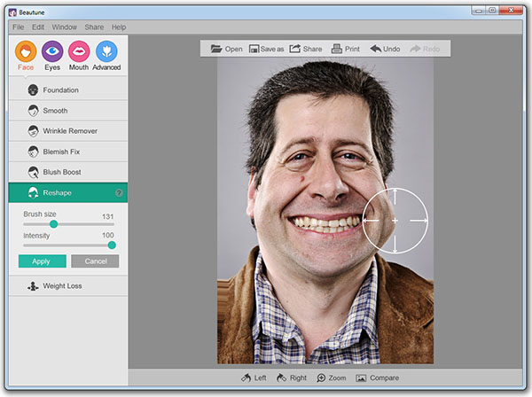Click the Brush size slider handle

[53, 224]
